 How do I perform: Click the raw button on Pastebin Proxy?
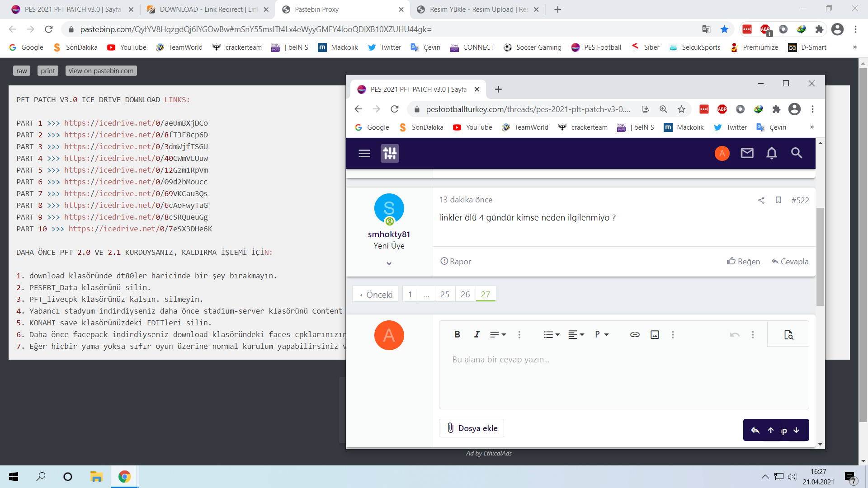coord(22,71)
